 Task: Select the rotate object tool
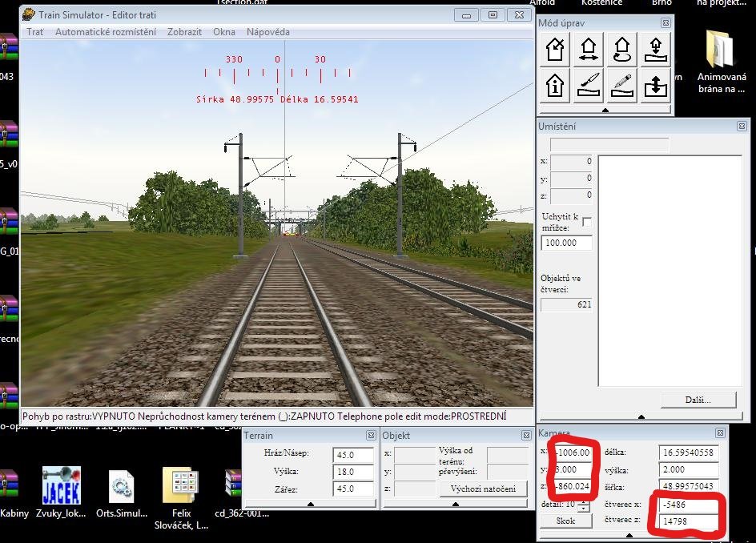click(x=622, y=49)
